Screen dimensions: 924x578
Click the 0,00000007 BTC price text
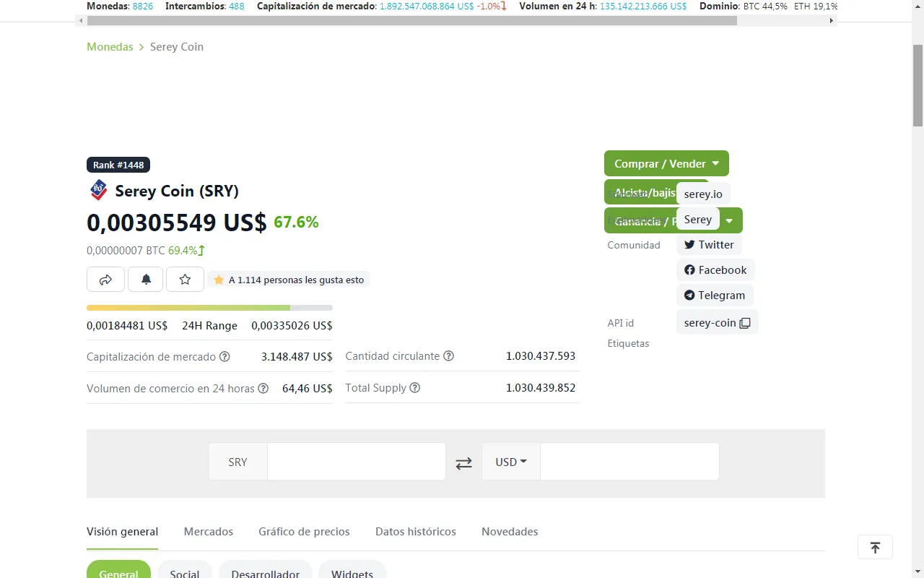[x=126, y=251]
